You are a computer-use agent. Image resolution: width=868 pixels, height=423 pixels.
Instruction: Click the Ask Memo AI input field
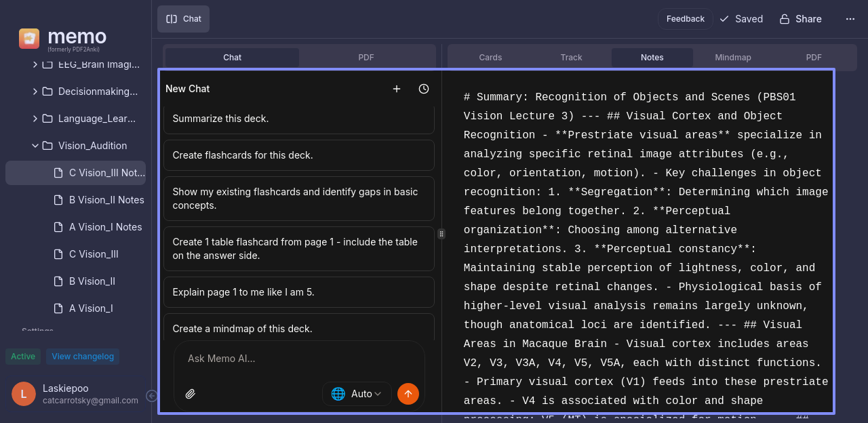pos(298,359)
